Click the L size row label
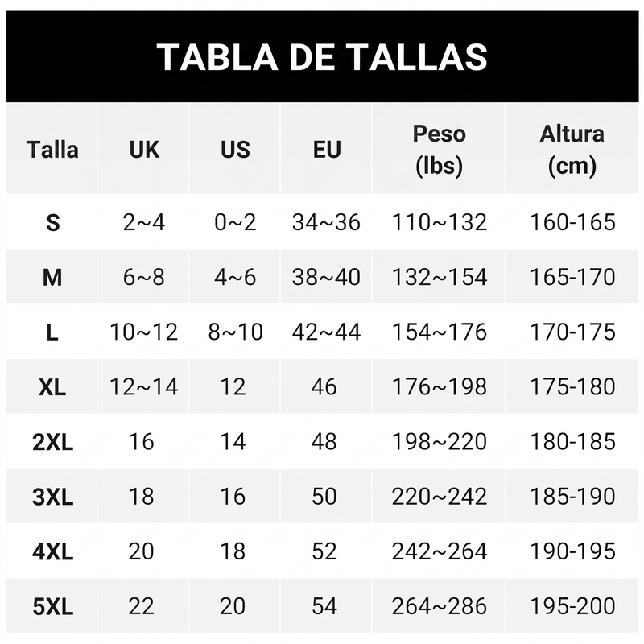Screen dimensions: 644x644 click(x=52, y=332)
